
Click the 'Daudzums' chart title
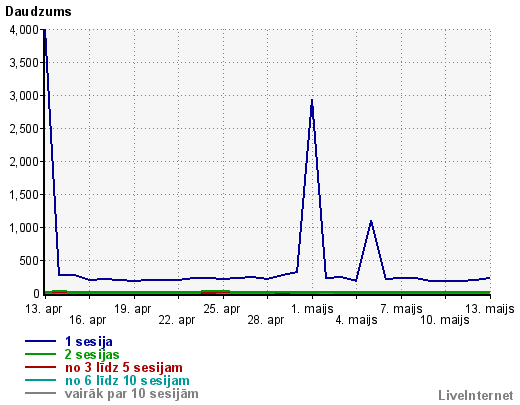38,12
